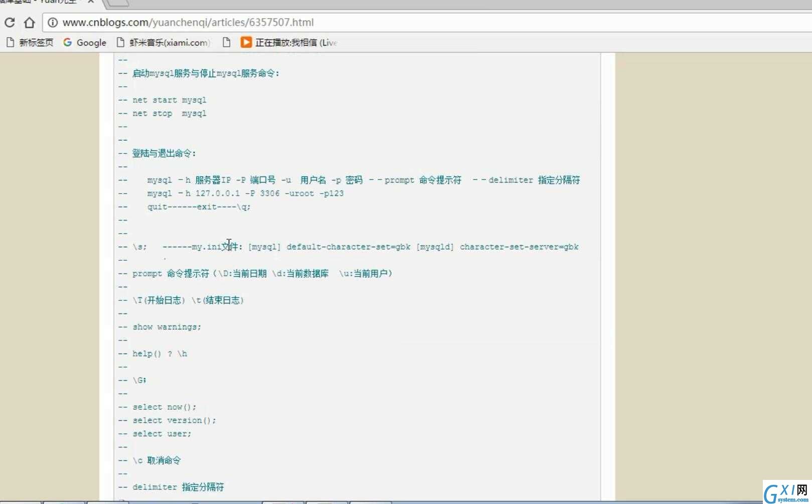Click the 'net stop mysql' line
This screenshot has width=812, height=504.
(169, 114)
